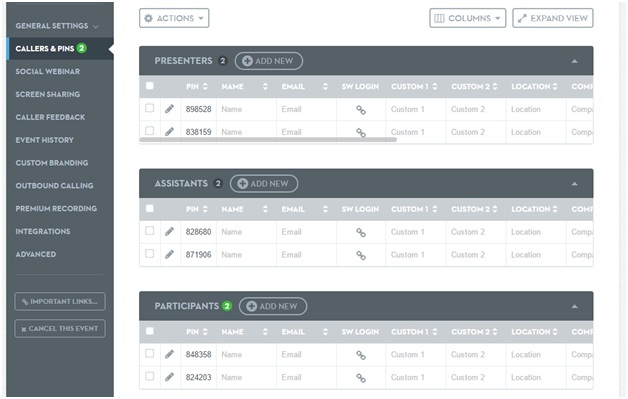Viewport: 628px width, 399px height.
Task: Select all Assistants with header checkbox
Action: point(149,208)
